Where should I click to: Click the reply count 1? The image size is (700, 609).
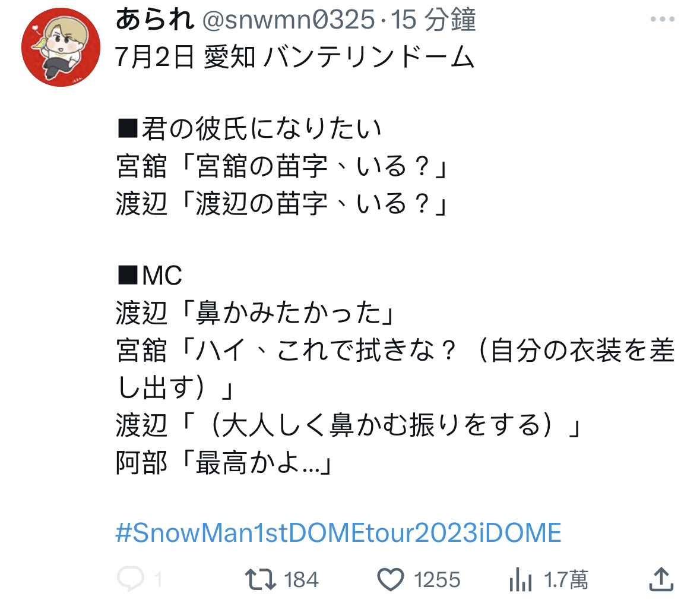pyautogui.click(x=157, y=580)
